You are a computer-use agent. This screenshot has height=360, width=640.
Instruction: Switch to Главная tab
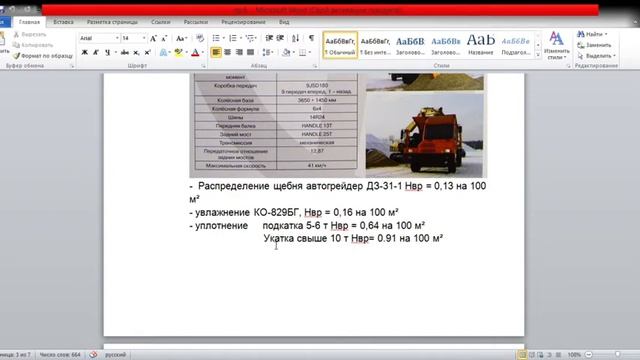[29, 22]
